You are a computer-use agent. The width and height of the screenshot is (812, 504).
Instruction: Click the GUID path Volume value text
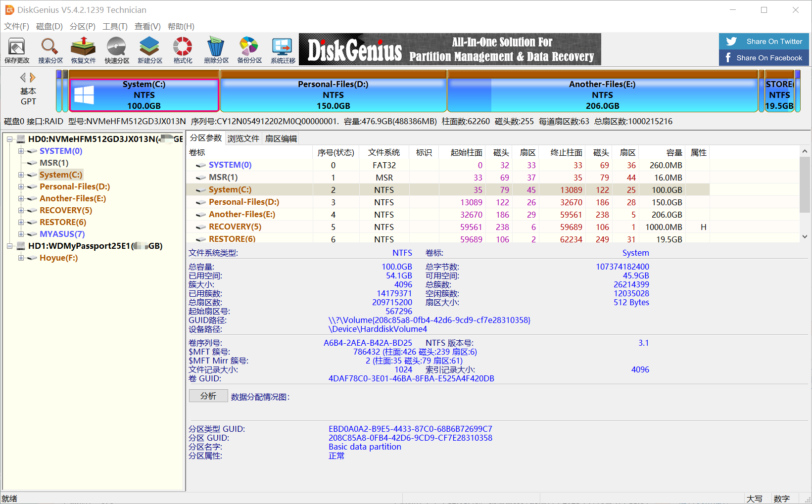430,320
